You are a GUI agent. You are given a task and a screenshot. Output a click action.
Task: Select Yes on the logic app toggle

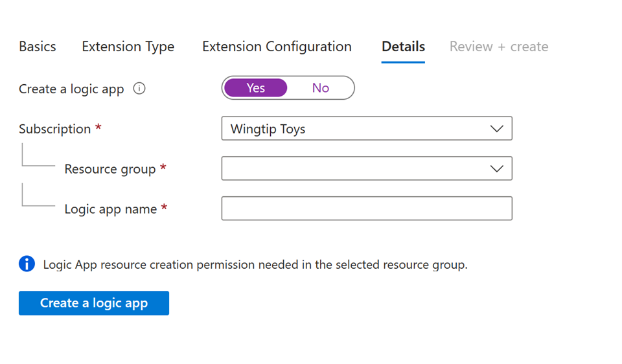255,88
